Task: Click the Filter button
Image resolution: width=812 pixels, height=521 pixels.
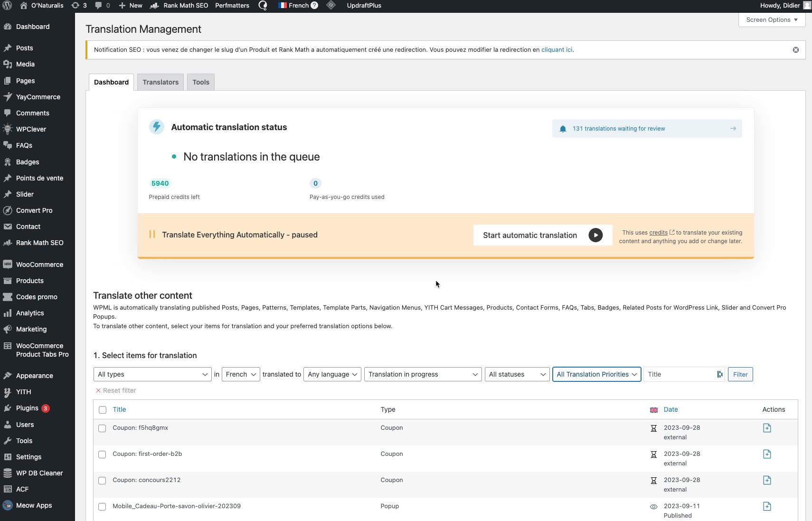Action: 740,374
